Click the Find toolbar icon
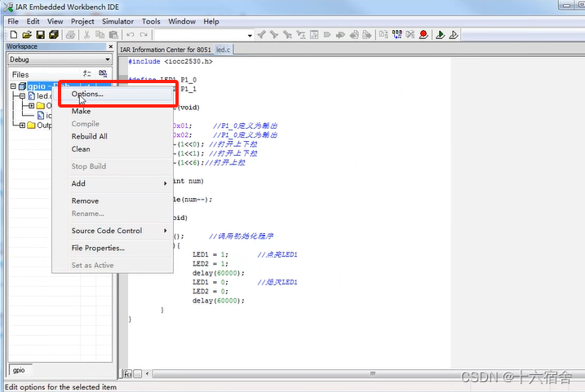 coord(287,35)
